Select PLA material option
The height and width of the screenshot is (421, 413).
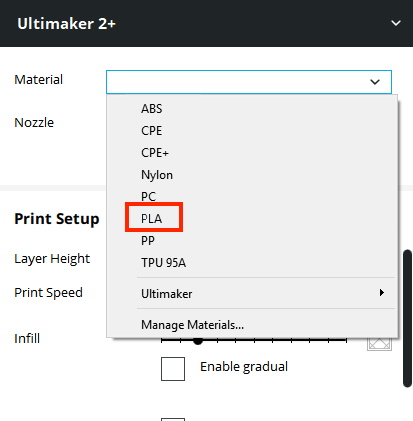pyautogui.click(x=151, y=219)
